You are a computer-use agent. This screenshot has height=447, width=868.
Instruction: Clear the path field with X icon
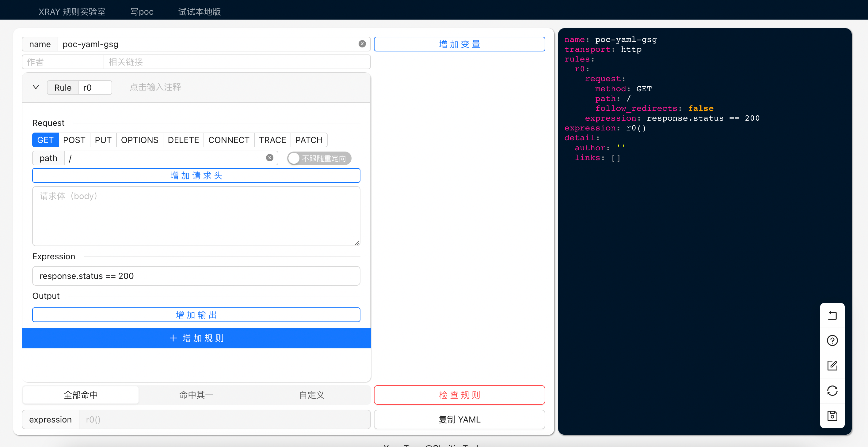click(269, 158)
